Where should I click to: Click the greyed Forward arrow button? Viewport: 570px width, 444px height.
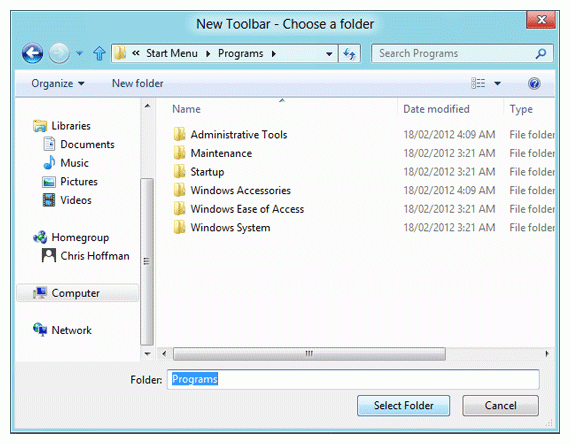tap(59, 53)
